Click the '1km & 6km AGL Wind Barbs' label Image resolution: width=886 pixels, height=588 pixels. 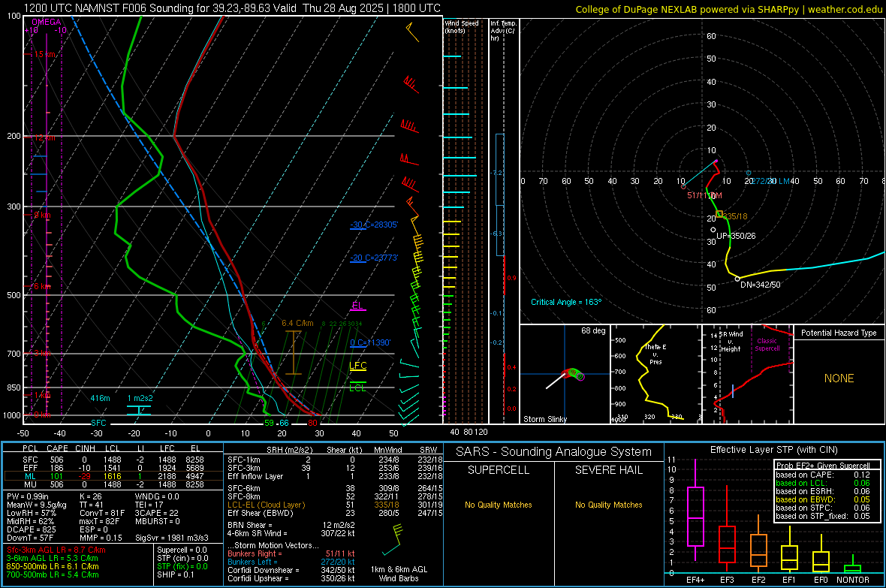[x=399, y=574]
